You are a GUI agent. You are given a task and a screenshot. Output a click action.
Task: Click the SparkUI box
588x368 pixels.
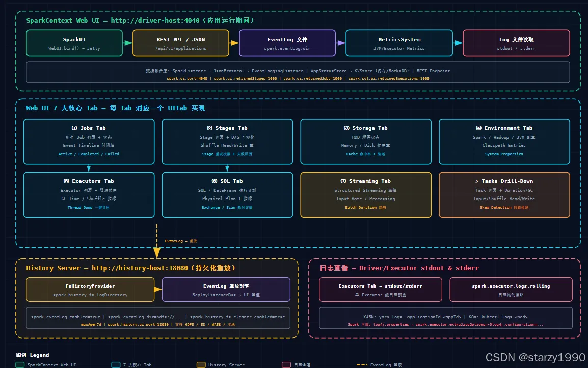74,43
